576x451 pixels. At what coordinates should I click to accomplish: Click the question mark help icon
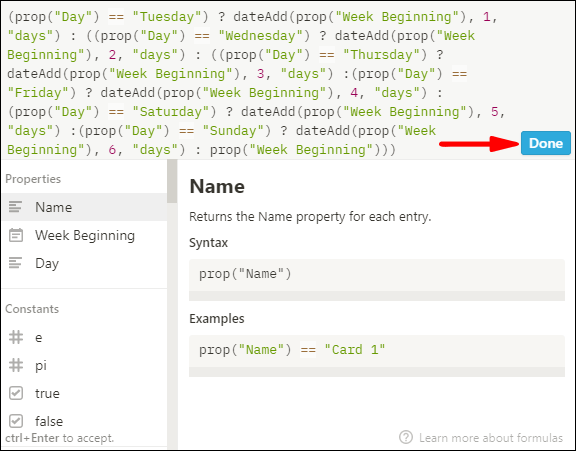[x=406, y=437]
